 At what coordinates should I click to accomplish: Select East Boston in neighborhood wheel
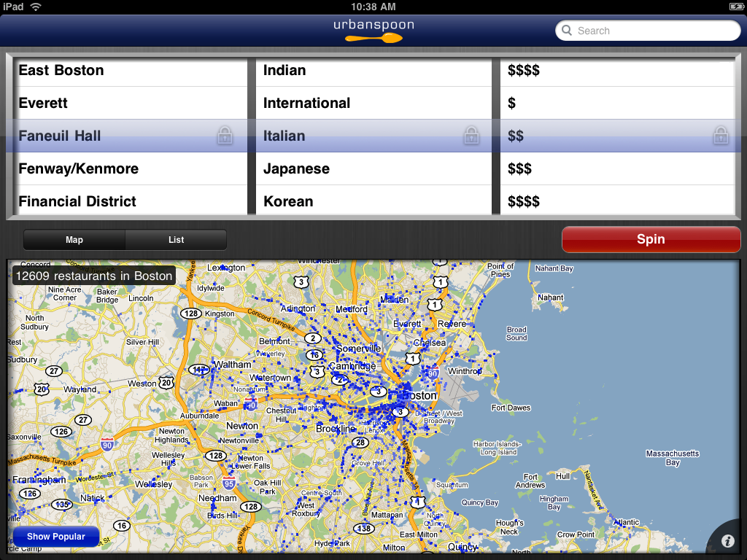tap(61, 71)
